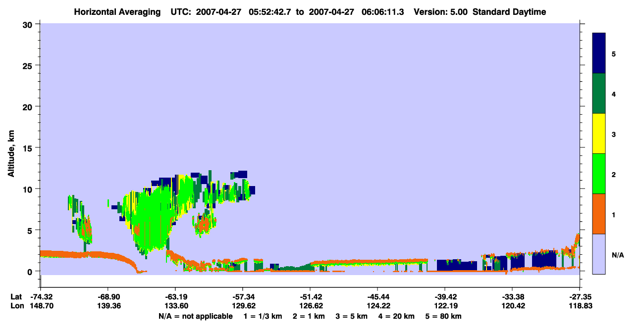The image size is (644, 330).
Task: Click the color bar label 'N/A'
Action: (618, 255)
